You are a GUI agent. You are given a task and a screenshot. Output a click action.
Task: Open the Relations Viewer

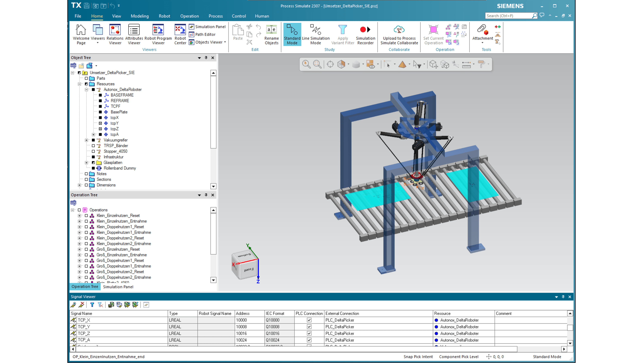pos(115,34)
